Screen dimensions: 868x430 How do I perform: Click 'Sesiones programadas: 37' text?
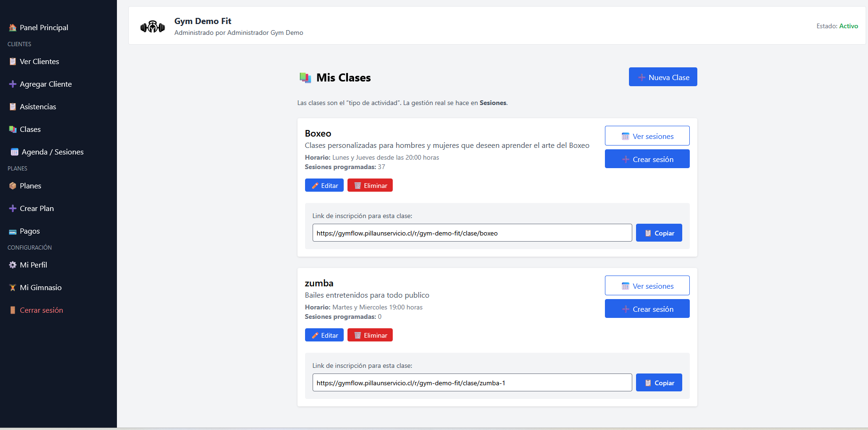345,167
